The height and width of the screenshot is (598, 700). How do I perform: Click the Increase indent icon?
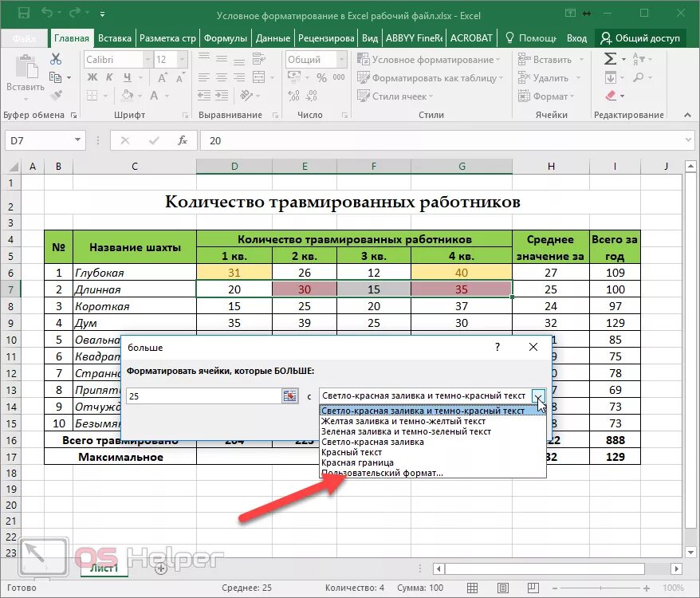[x=222, y=95]
